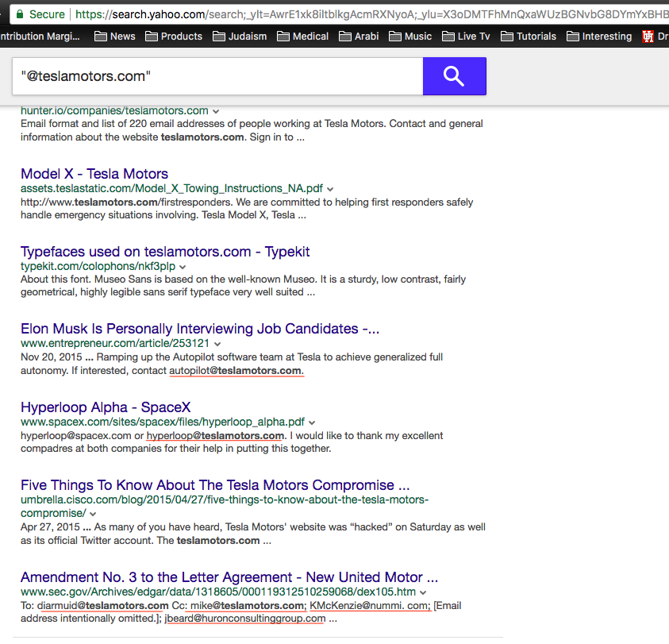
Task: Click the mike@teslamotors.com email text
Action: pyautogui.click(x=247, y=606)
